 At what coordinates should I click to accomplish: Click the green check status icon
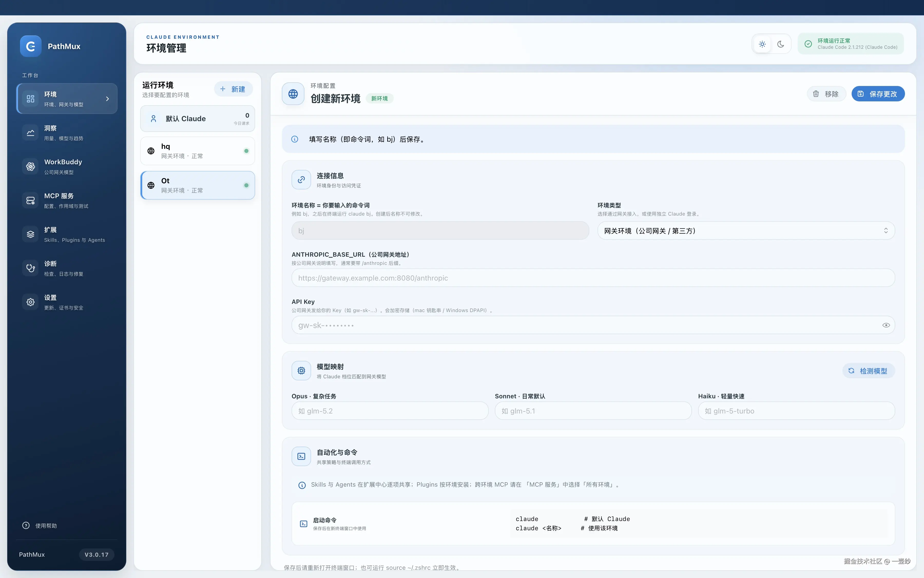coord(808,44)
